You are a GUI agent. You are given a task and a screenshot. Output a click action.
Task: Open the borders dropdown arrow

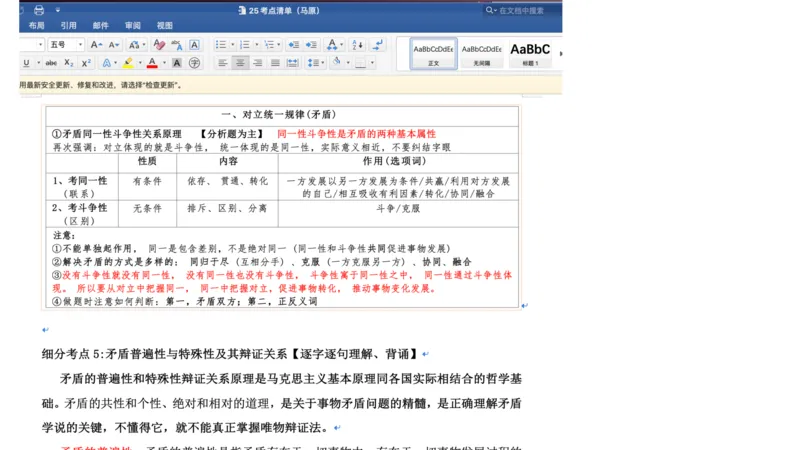[372, 63]
